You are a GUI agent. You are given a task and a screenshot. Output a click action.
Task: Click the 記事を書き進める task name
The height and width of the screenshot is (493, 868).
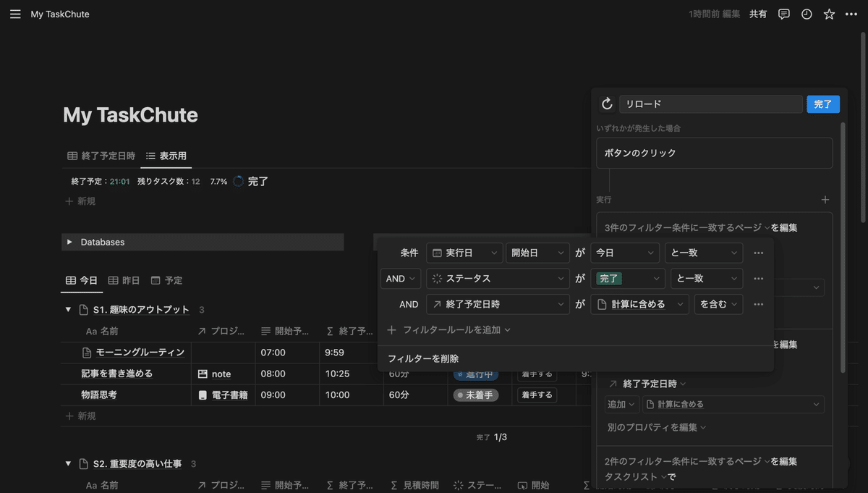pos(117,374)
